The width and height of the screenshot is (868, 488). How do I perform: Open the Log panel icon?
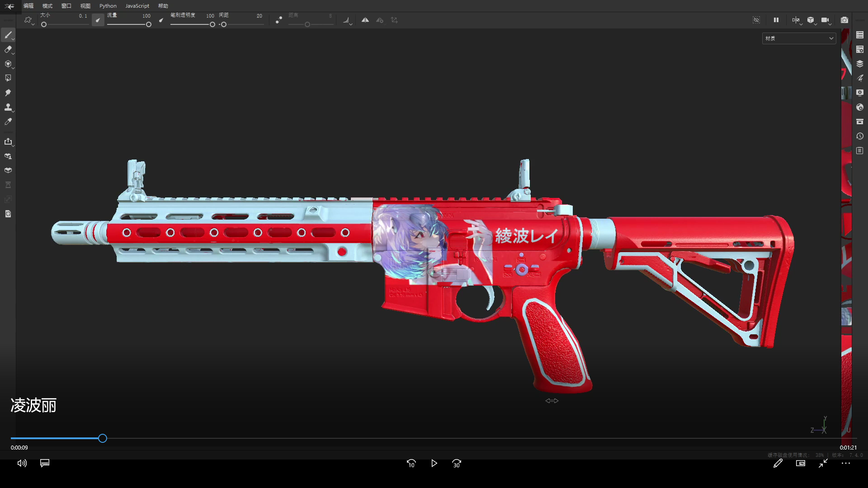[x=860, y=150]
